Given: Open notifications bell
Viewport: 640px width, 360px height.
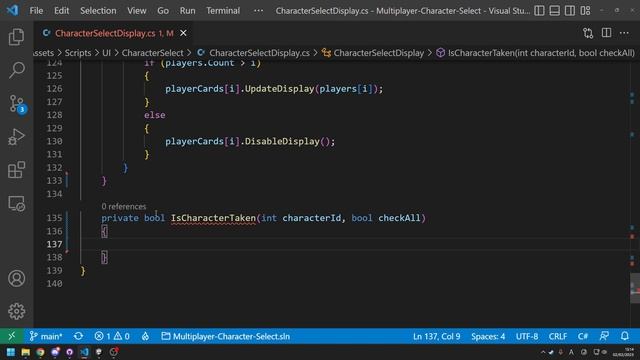Looking at the screenshot, I should click(x=624, y=336).
